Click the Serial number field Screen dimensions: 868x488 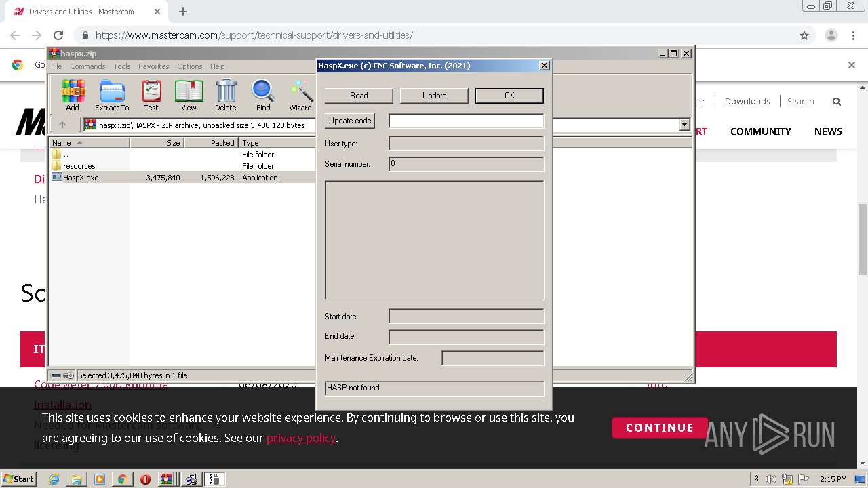tap(467, 164)
